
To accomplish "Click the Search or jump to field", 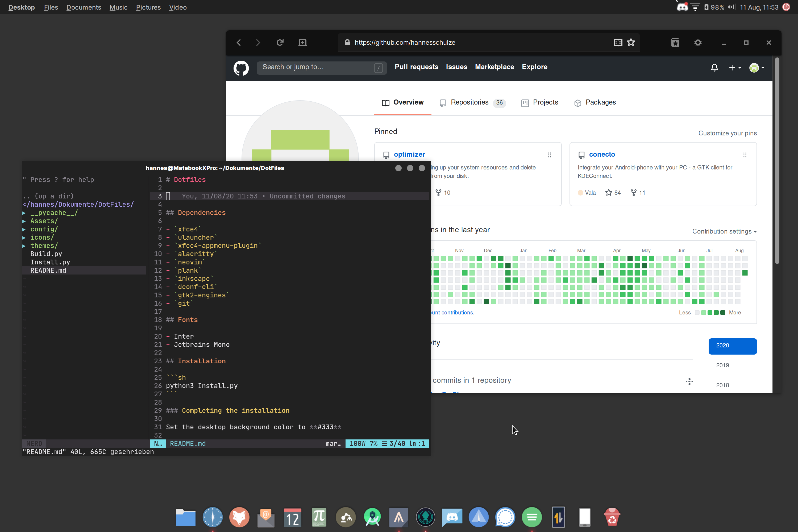I will [x=317, y=67].
